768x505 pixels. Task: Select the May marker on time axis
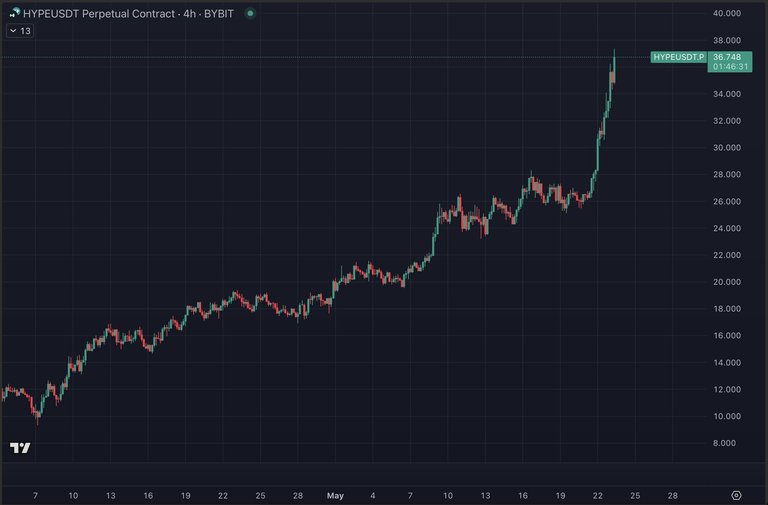coord(335,496)
